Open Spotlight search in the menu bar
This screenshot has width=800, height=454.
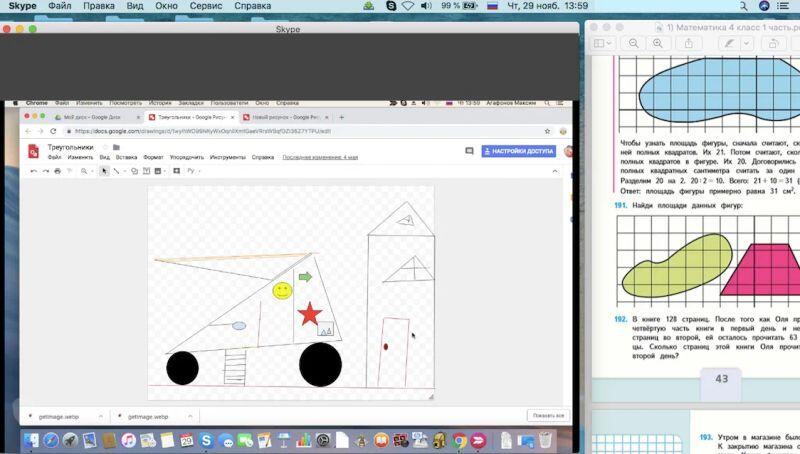[742, 6]
